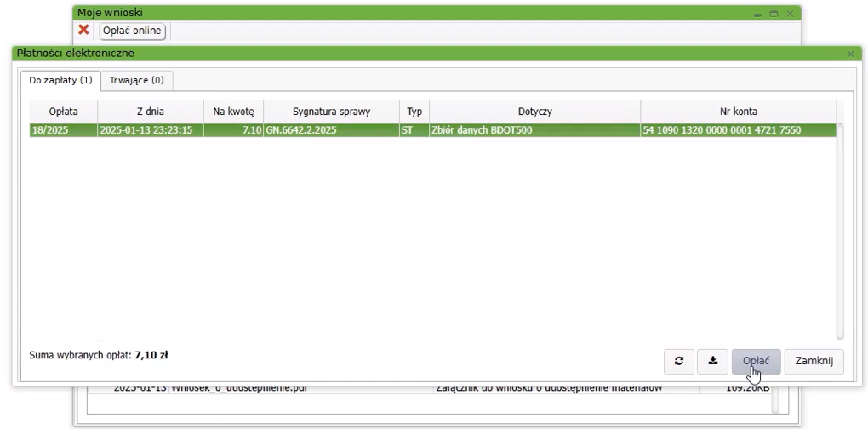Refresh the payments list with the reload icon
The image size is (868, 429).
tap(678, 361)
